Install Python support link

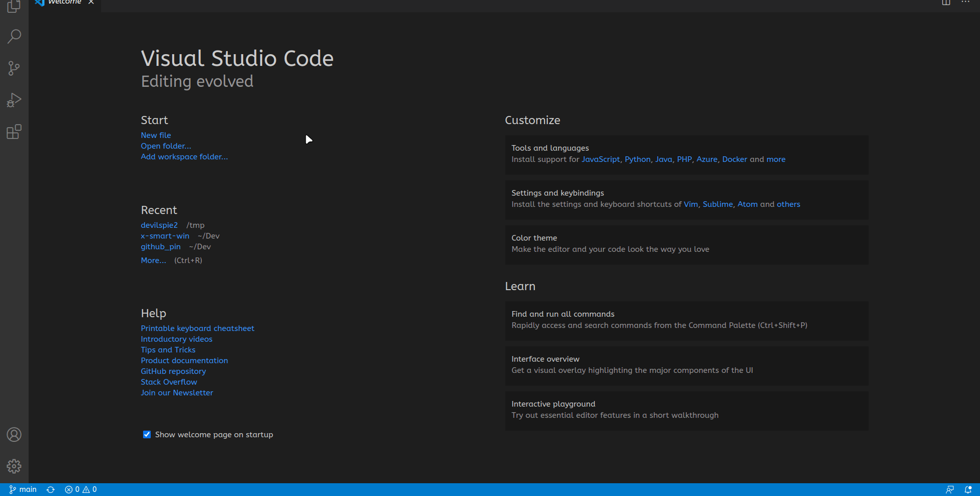pyautogui.click(x=638, y=159)
